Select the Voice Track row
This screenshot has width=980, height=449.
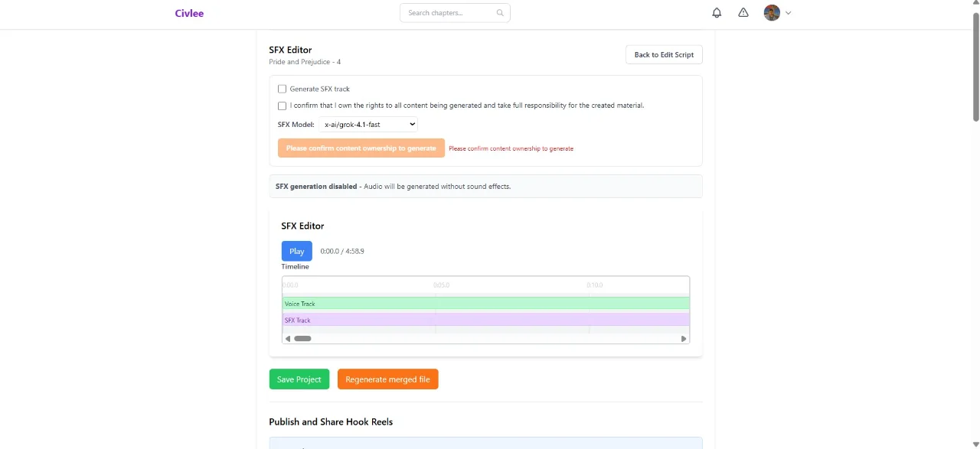(485, 304)
